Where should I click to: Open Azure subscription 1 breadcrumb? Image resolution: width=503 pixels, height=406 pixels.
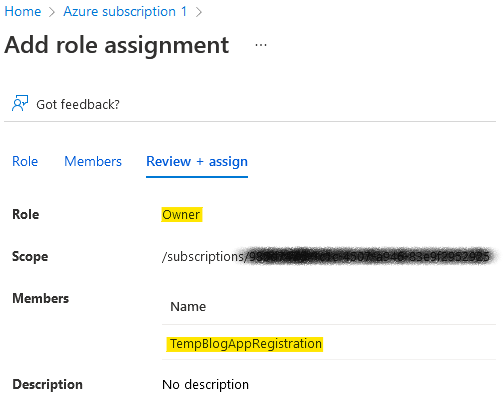125,12
